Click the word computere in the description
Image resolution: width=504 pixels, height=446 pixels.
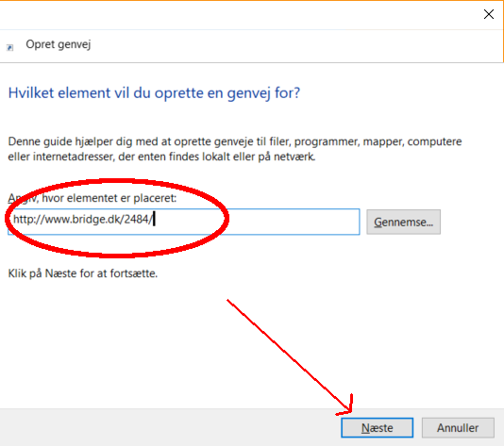coord(434,141)
